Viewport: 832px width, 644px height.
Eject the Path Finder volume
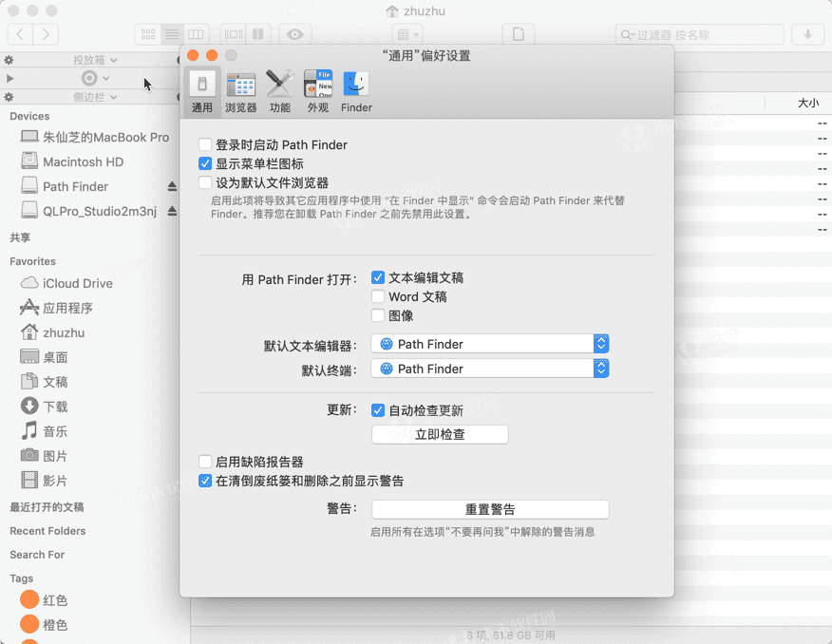[x=172, y=186]
